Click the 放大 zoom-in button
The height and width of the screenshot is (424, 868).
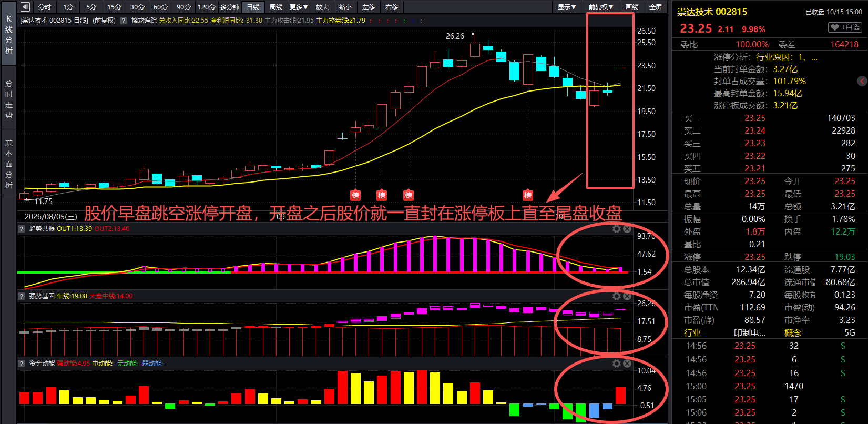point(322,7)
